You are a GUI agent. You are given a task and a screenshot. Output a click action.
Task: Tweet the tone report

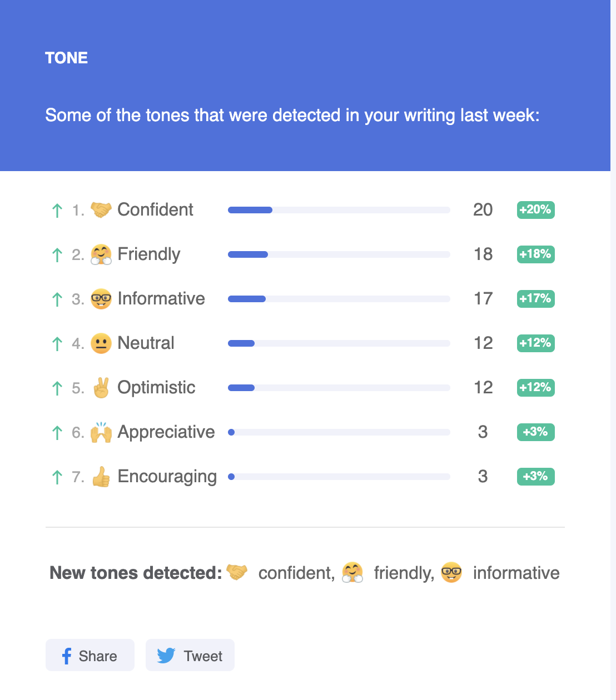190,655
